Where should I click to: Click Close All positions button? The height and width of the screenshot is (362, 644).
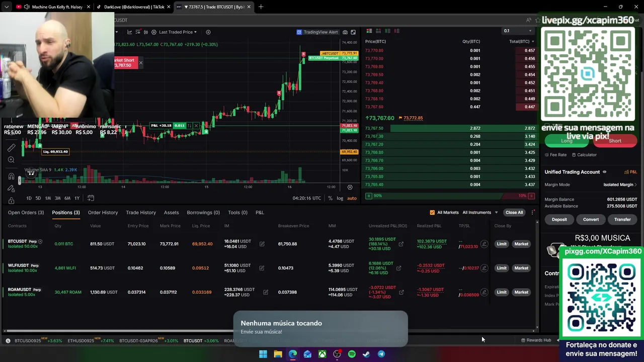pos(514,213)
